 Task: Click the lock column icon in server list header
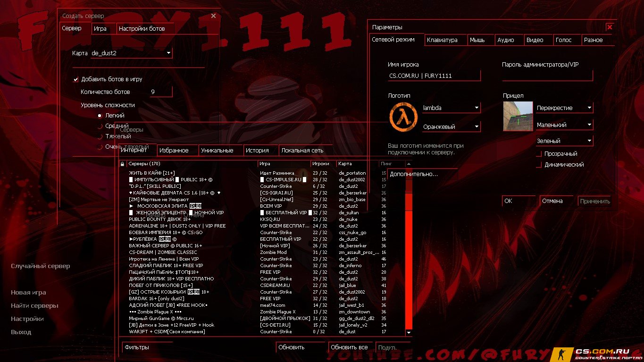click(122, 164)
